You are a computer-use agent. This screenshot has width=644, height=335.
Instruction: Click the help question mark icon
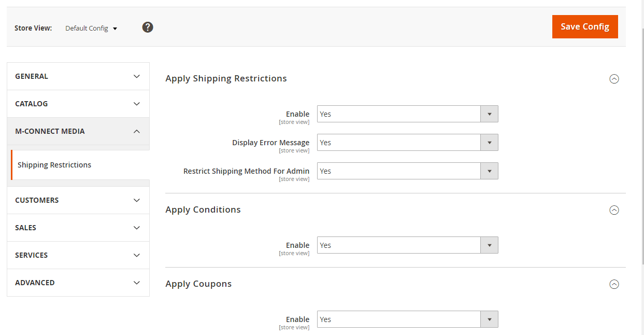coord(148,27)
